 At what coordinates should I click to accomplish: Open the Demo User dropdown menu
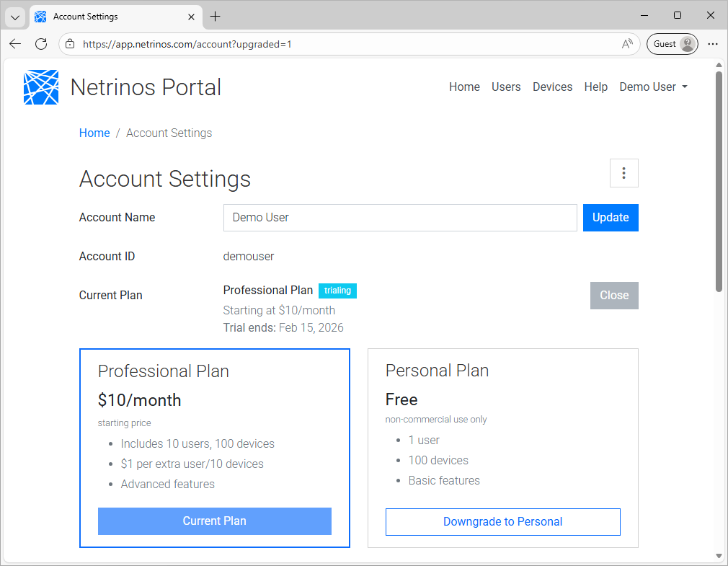(x=653, y=87)
